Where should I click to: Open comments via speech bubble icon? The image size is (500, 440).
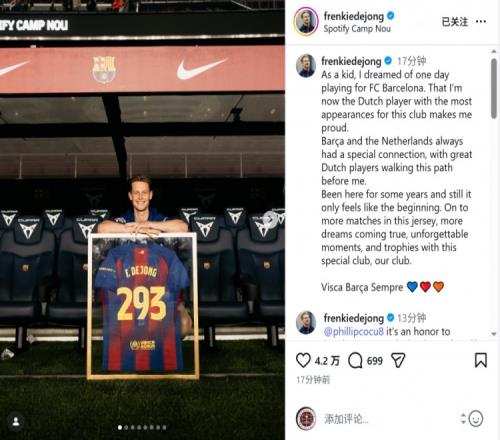[355, 360]
